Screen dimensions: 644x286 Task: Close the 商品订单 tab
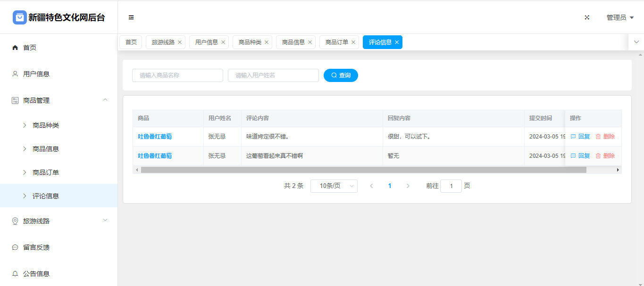[353, 42]
